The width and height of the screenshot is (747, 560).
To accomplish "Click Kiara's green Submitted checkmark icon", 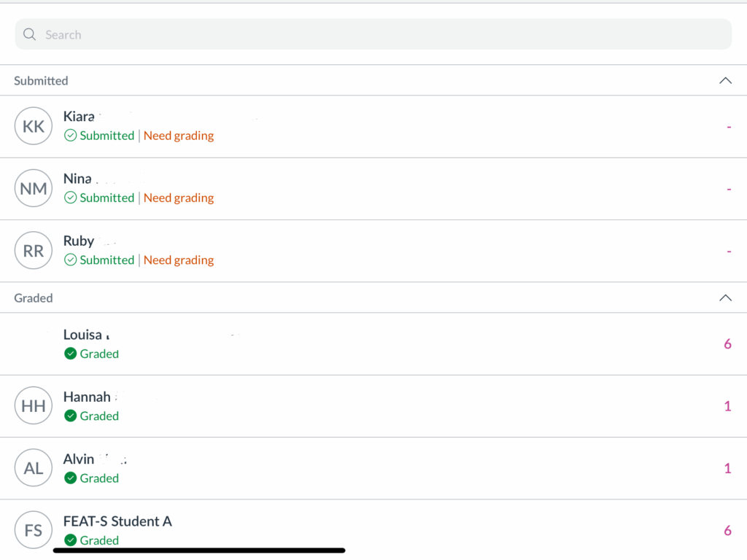I will 71,136.
